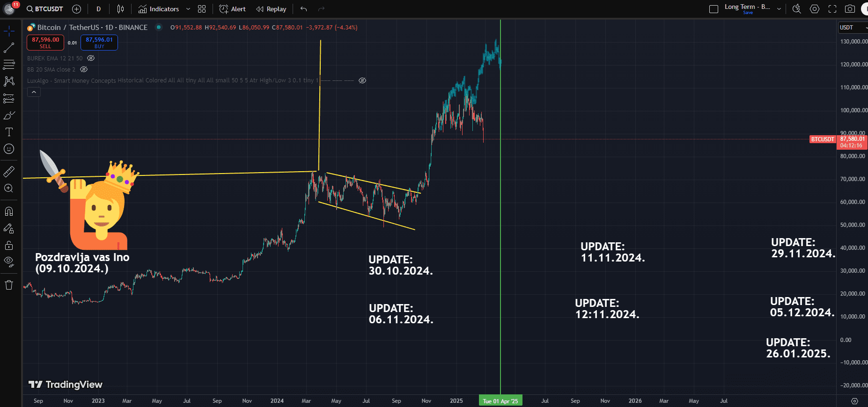Enter fullscreen mode
868x407 pixels.
click(832, 9)
